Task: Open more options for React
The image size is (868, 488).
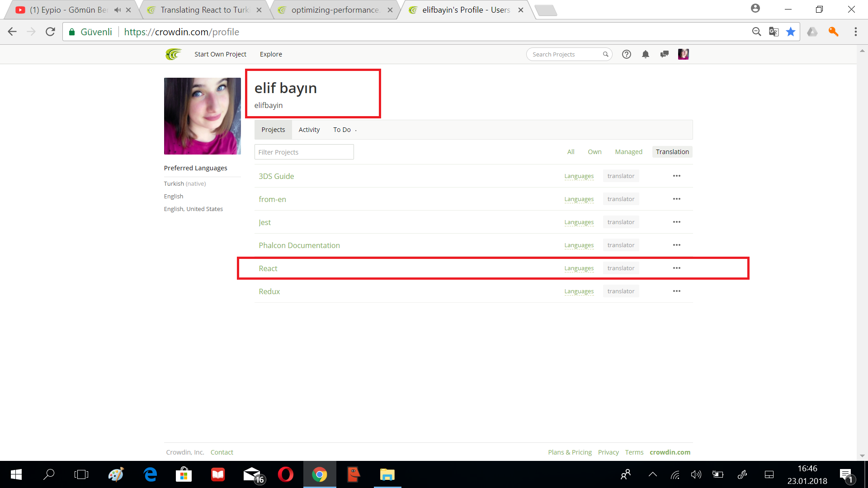Action: (x=677, y=268)
